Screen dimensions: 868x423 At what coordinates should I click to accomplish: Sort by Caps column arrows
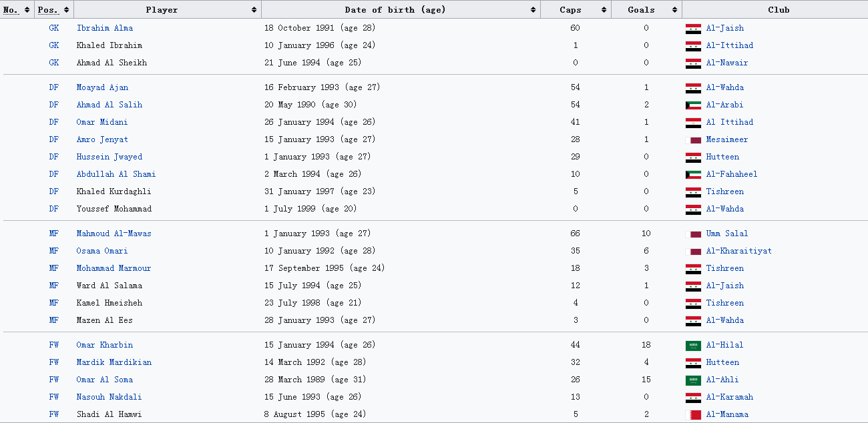604,9
